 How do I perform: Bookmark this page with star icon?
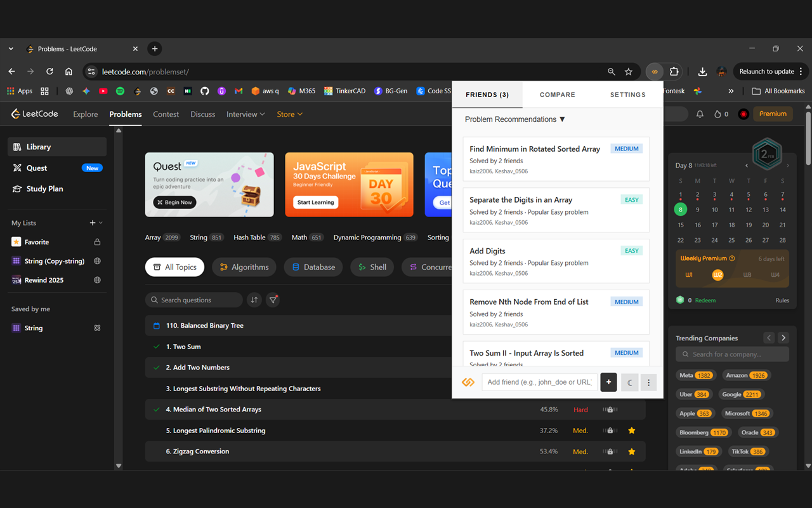pyautogui.click(x=629, y=72)
